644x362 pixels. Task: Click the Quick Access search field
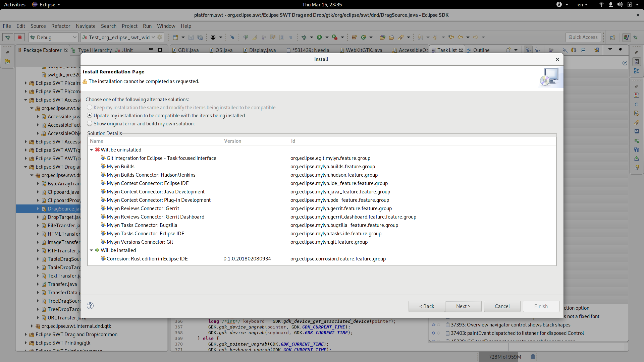pos(583,37)
